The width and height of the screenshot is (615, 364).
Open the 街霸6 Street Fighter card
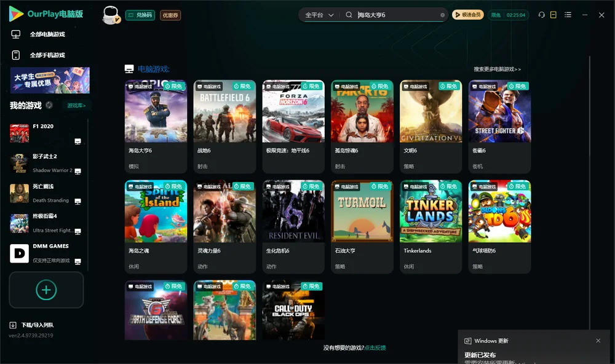pos(499,126)
